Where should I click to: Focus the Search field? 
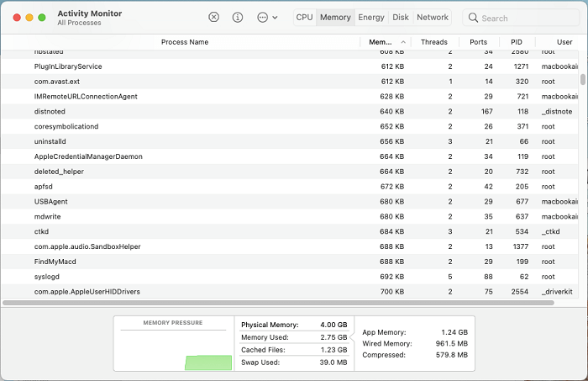click(522, 18)
